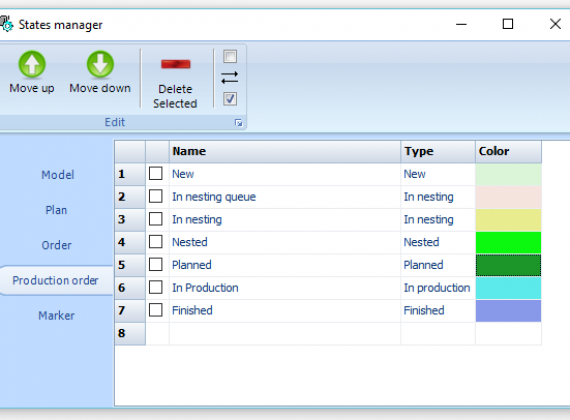Open the Edit group dialog launcher
Viewport: 570px width, 420px height.
click(x=238, y=123)
